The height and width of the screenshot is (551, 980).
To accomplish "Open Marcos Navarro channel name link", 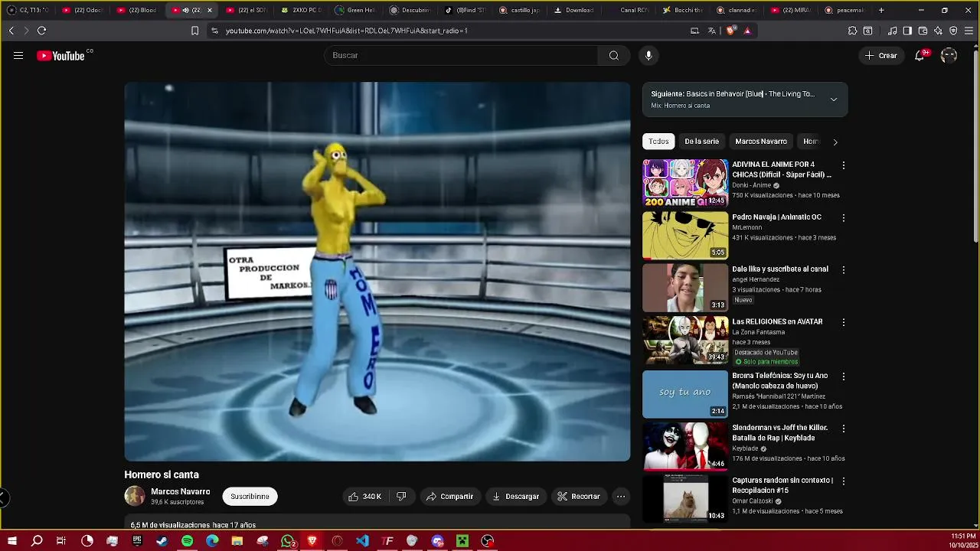I will [x=181, y=492].
